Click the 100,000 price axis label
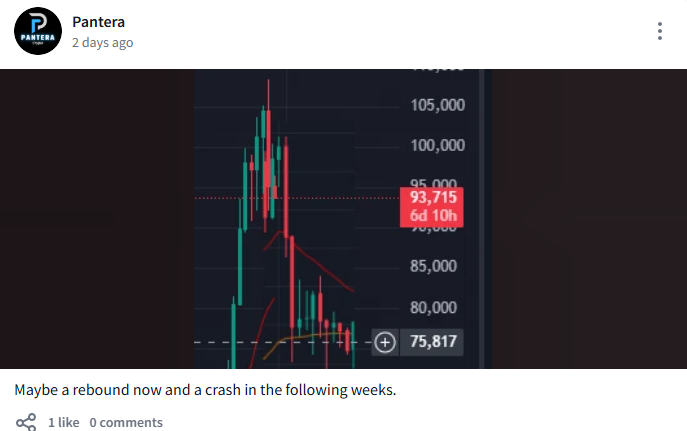This screenshot has height=431, width=687. 438,145
